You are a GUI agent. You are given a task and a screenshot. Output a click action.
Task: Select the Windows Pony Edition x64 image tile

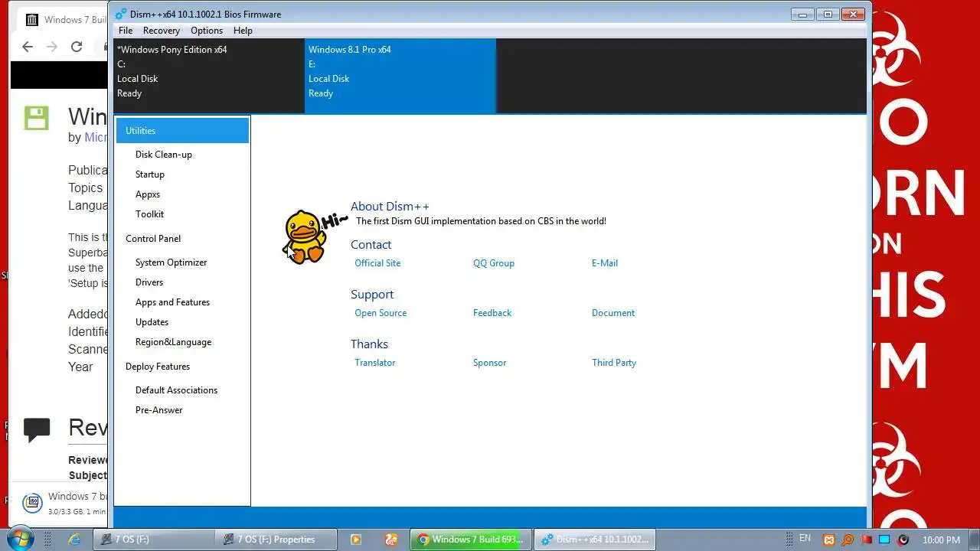[x=209, y=75]
